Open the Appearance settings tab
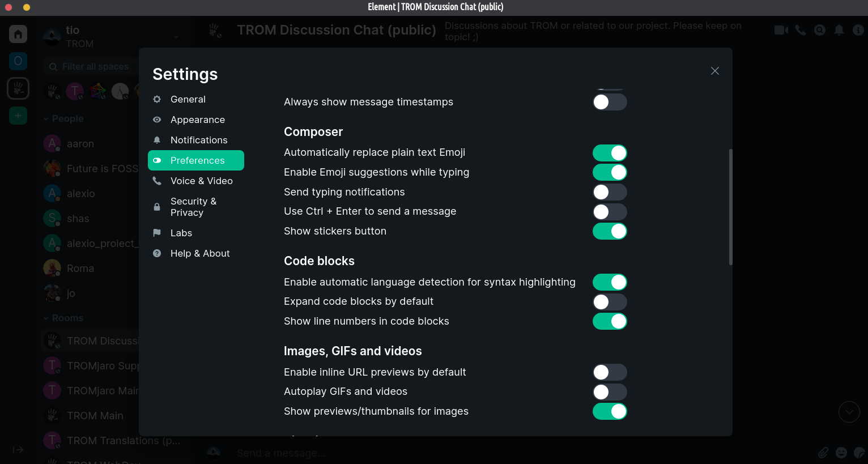The image size is (868, 464). [x=196, y=120]
